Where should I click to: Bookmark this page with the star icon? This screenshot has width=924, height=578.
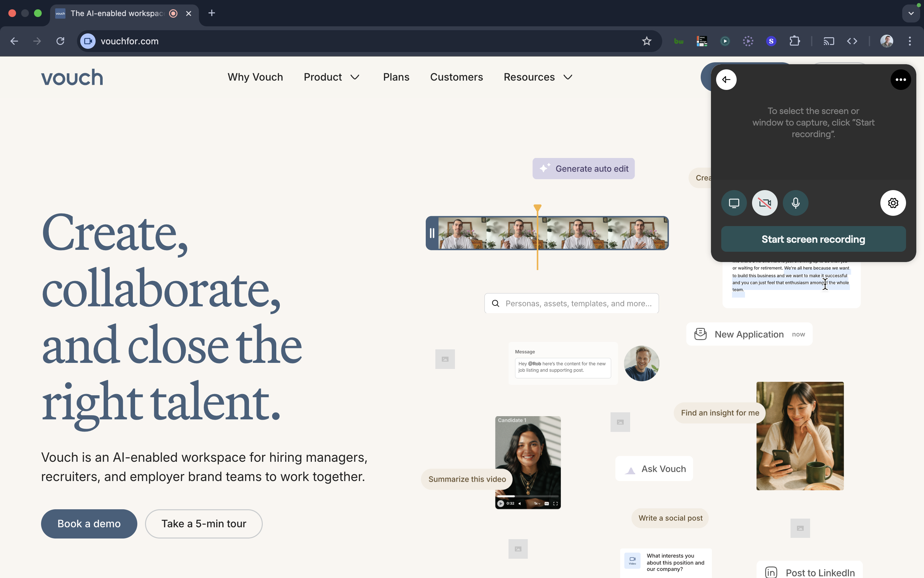coord(646,41)
